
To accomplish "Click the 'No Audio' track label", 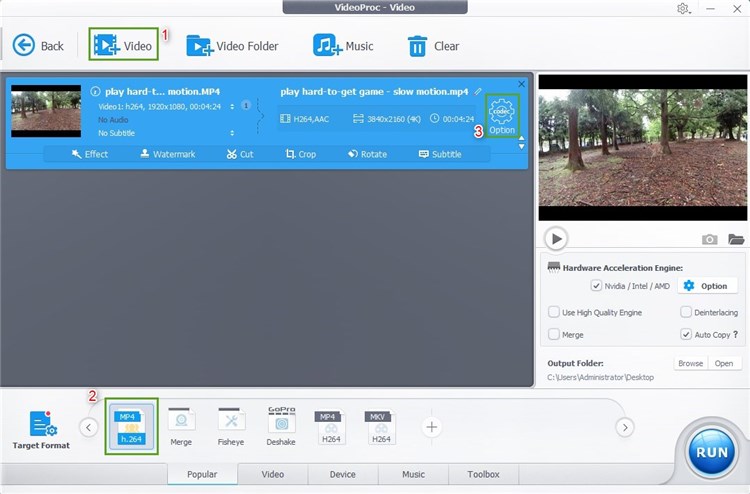I will click(113, 120).
